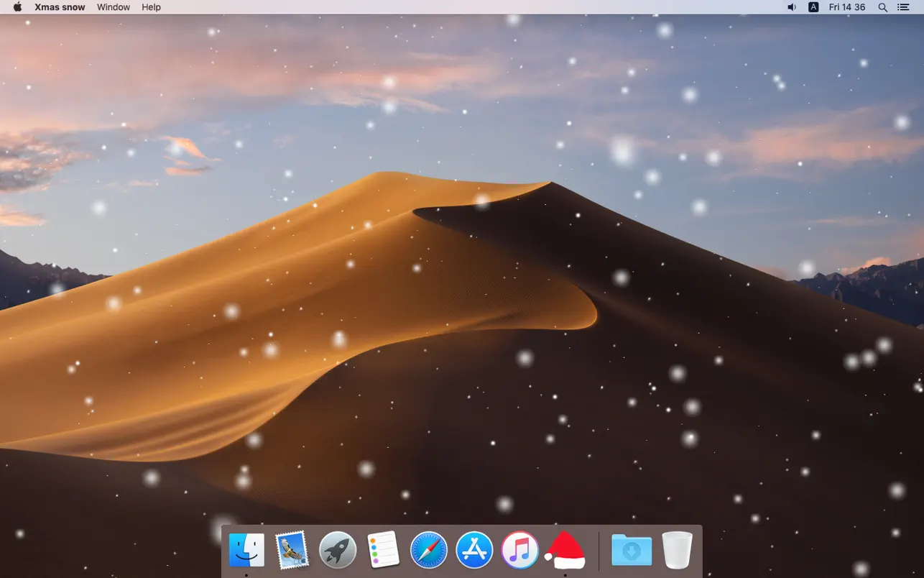Open Reminders from the Dock

(383, 550)
